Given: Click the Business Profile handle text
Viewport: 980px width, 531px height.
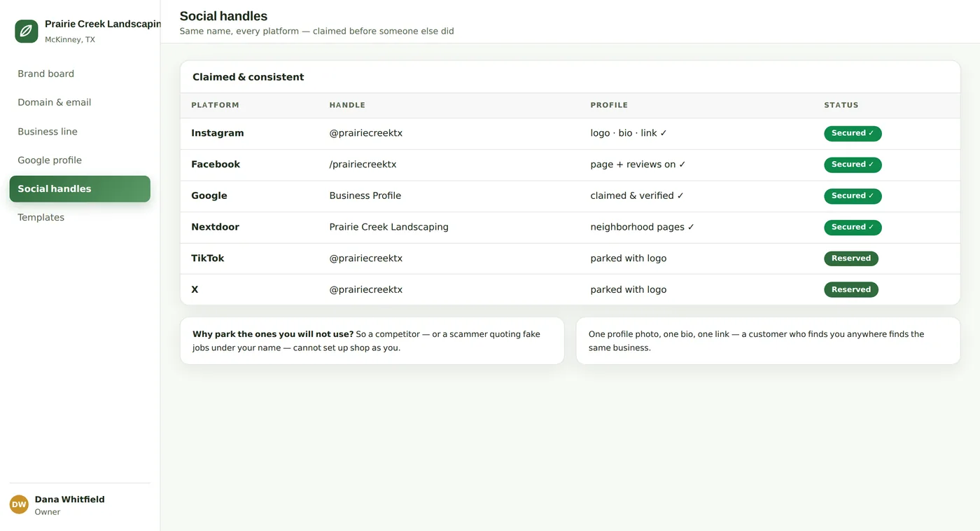Looking at the screenshot, I should click(x=365, y=196).
